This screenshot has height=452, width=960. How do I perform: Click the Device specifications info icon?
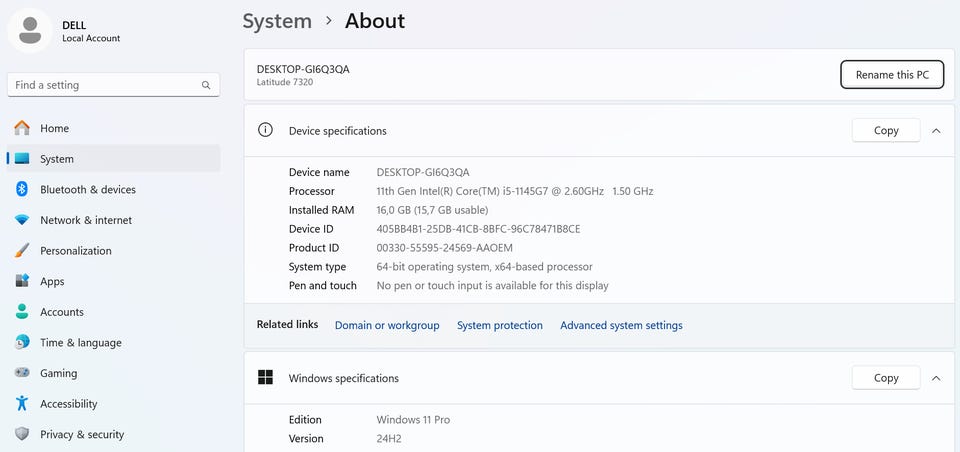click(x=265, y=130)
